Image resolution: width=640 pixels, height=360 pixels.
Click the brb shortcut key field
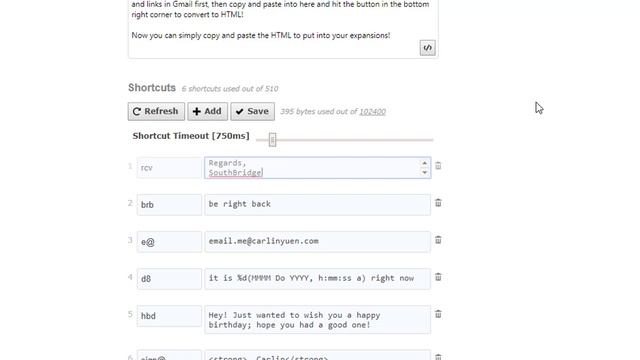tap(169, 204)
